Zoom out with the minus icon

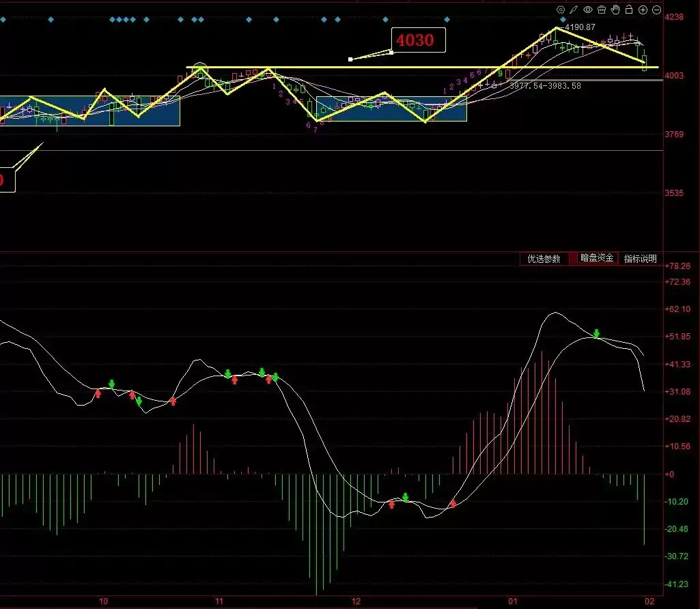657,10
